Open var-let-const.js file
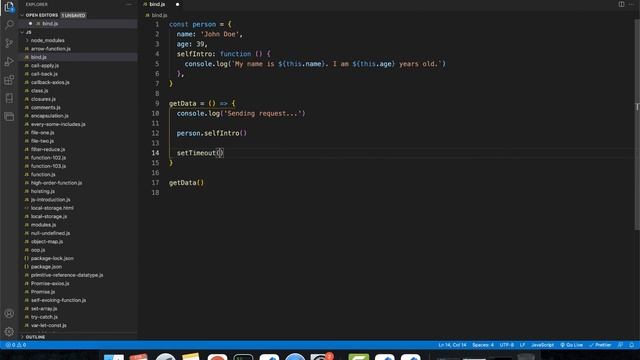 click(x=49, y=325)
